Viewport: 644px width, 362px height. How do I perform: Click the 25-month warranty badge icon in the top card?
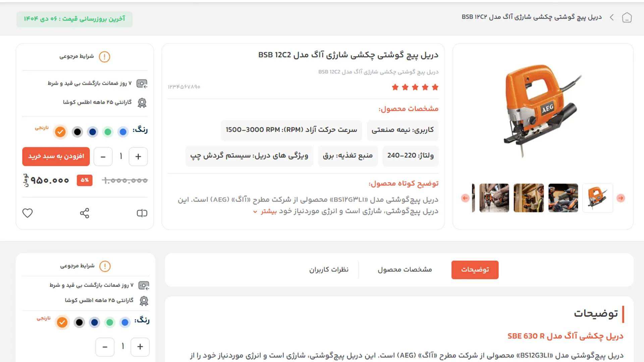(142, 103)
